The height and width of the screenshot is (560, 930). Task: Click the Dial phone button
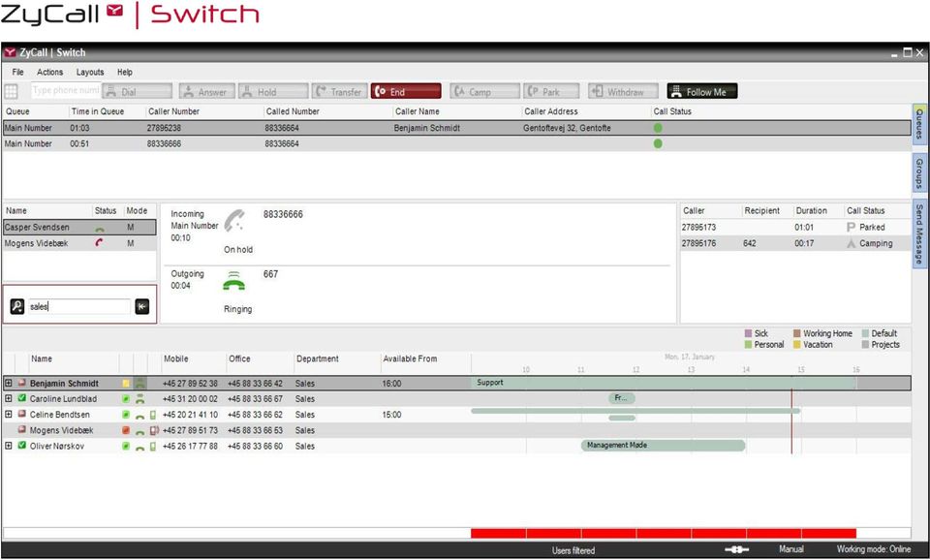pos(137,91)
